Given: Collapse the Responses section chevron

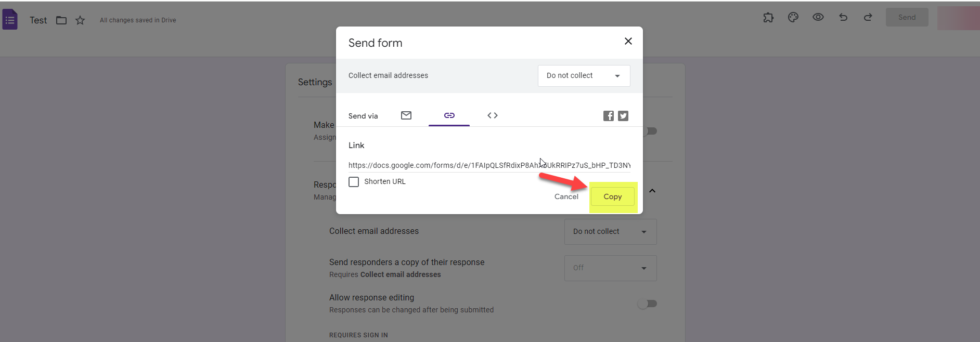Looking at the screenshot, I should pos(652,191).
